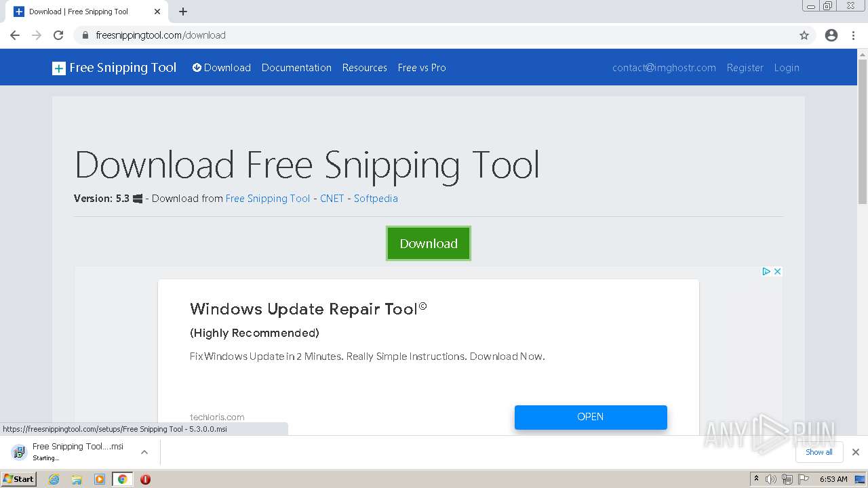
Task: Open Documentation nav item
Action: [296, 68]
